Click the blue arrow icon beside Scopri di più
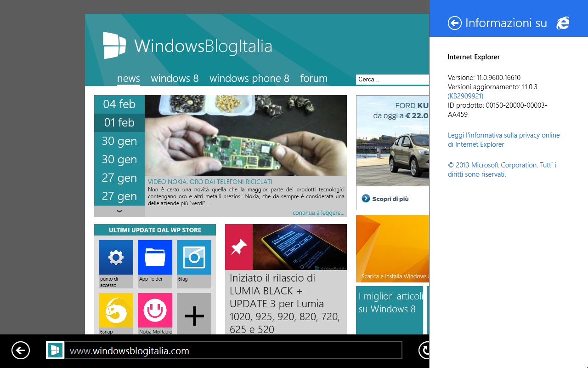Screen dimensions: 588x368 (x=366, y=199)
